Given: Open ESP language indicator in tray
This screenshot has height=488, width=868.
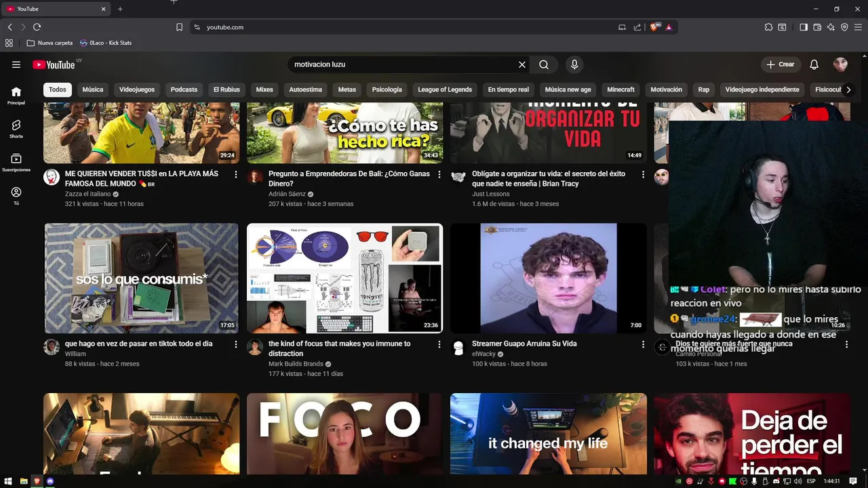Looking at the screenshot, I should click(x=811, y=481).
